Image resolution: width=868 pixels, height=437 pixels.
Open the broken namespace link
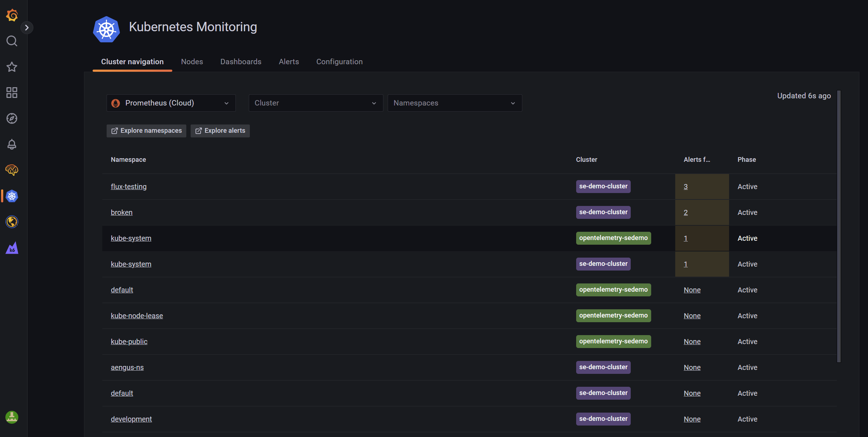pos(122,212)
